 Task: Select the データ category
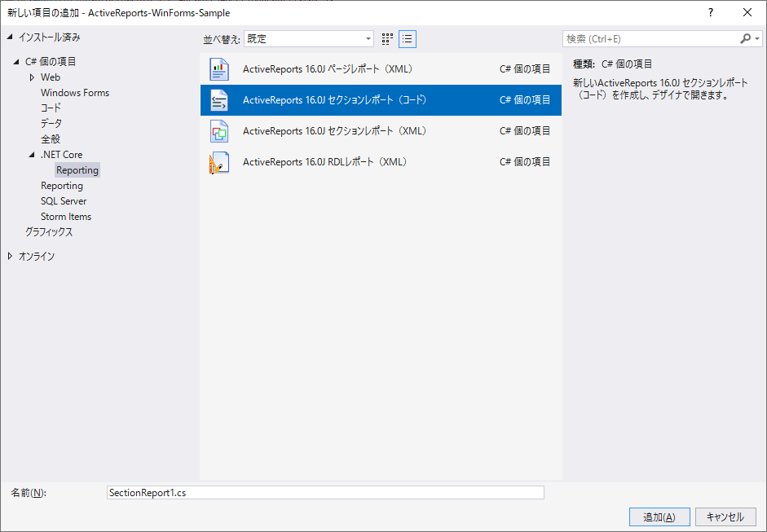[51, 124]
